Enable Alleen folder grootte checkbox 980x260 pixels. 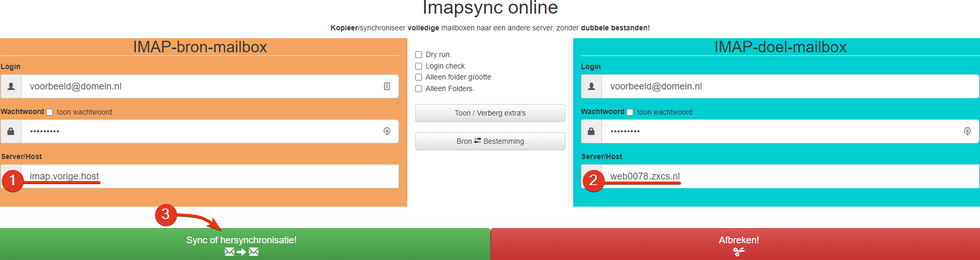(419, 77)
